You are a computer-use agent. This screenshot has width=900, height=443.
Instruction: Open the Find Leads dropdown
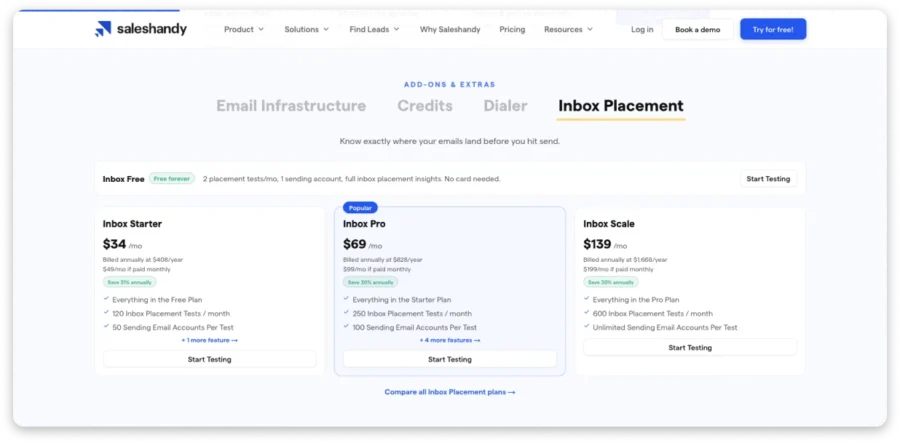pyautogui.click(x=374, y=29)
